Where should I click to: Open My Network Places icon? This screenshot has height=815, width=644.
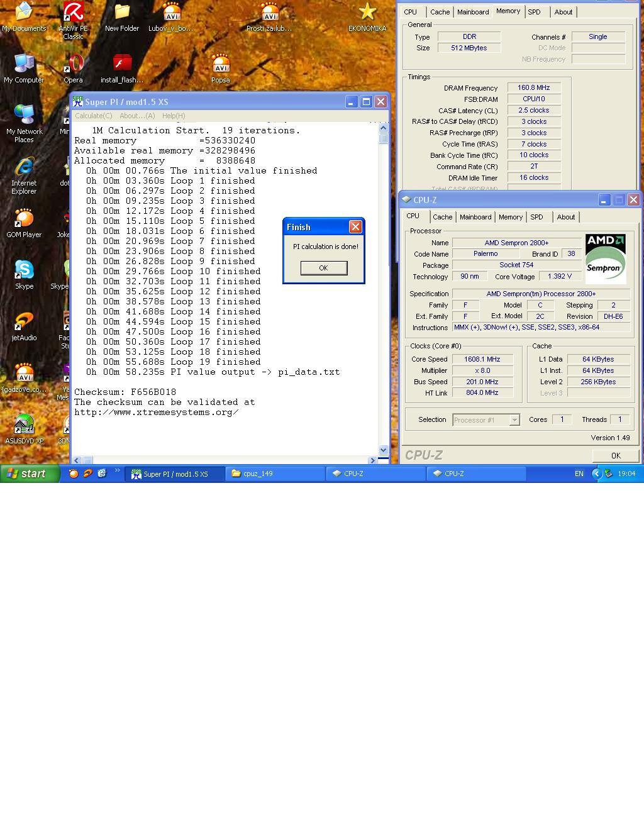[x=24, y=124]
